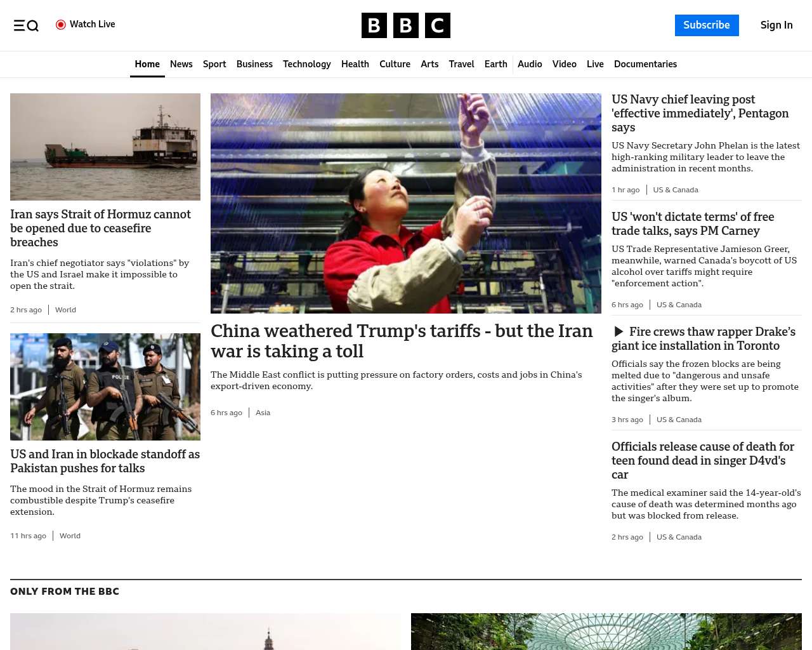Read 'US won't dictate terms' Carney story
Screen dimensions: 812x650
693,224
